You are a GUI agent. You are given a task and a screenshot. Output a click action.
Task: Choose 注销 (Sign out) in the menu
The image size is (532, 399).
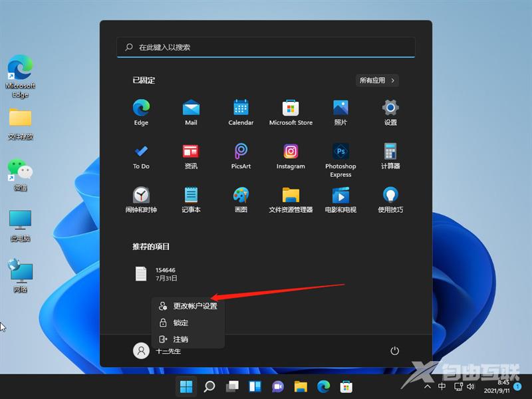(188, 339)
